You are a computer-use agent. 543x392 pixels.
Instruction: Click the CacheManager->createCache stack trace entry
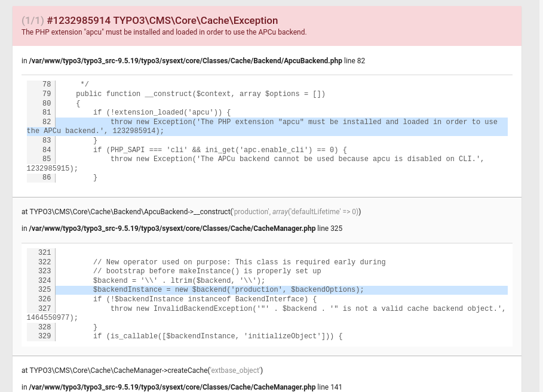pos(115,371)
